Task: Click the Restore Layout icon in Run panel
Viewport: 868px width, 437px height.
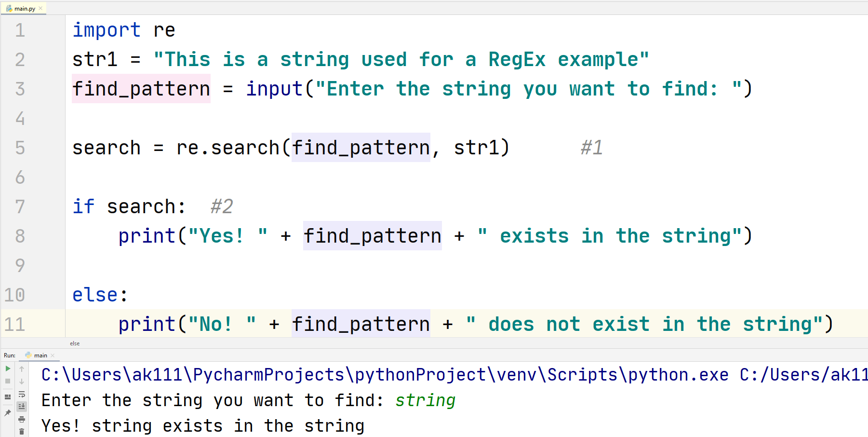Action: (8, 397)
